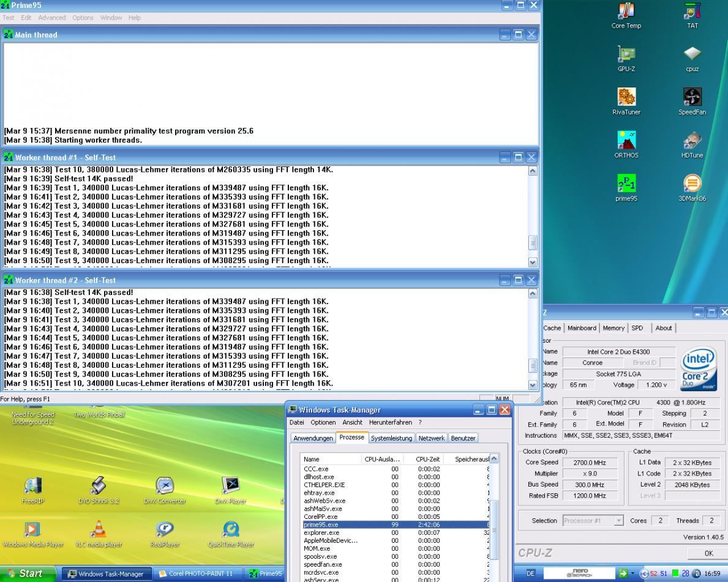Sort processes by the Name column
728x582 pixels.
pos(331,459)
